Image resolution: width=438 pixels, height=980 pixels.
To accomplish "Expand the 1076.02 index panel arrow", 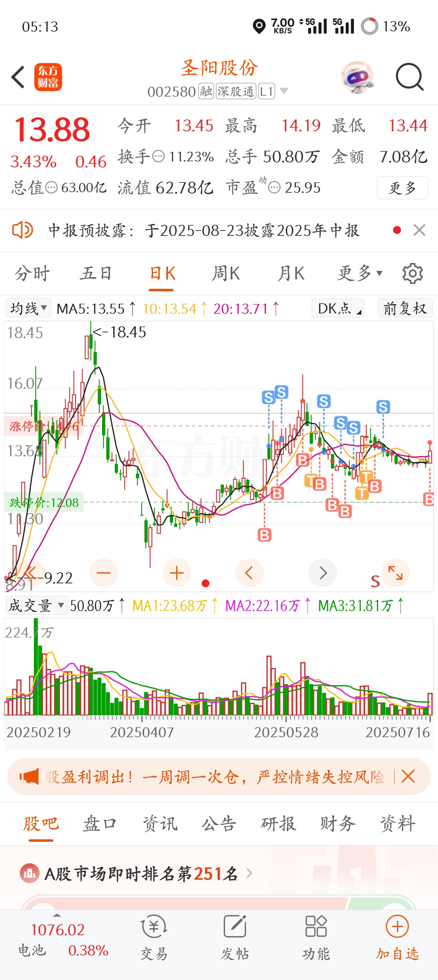I will click(57, 915).
